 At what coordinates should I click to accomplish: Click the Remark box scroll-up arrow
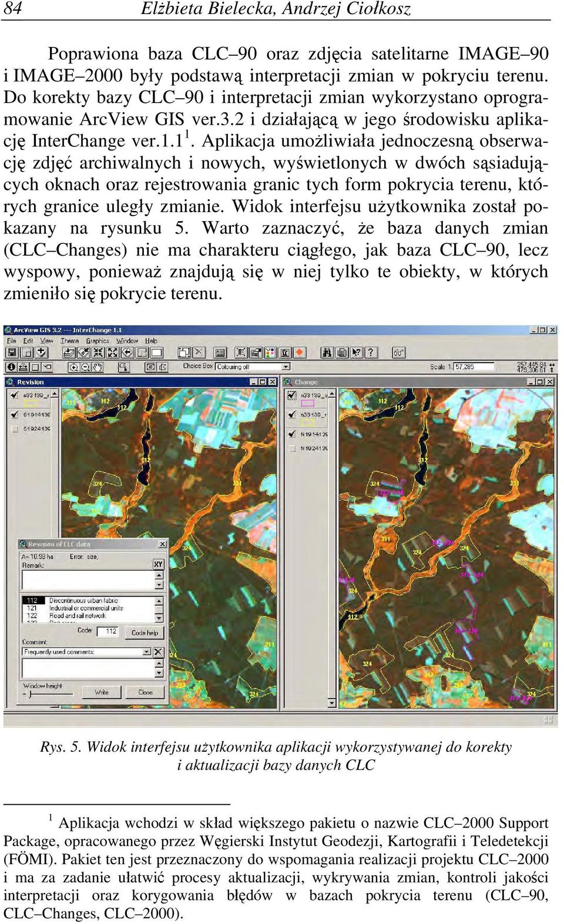point(159,575)
